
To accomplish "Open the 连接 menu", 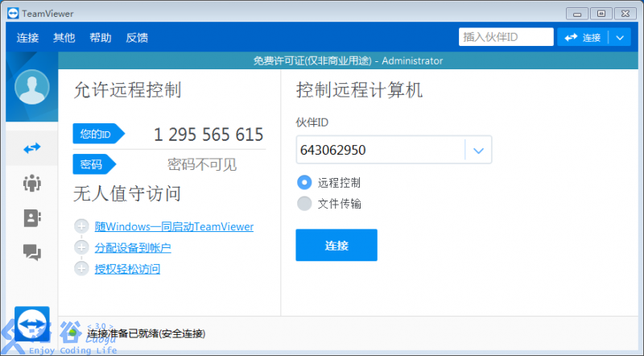I will (27, 38).
